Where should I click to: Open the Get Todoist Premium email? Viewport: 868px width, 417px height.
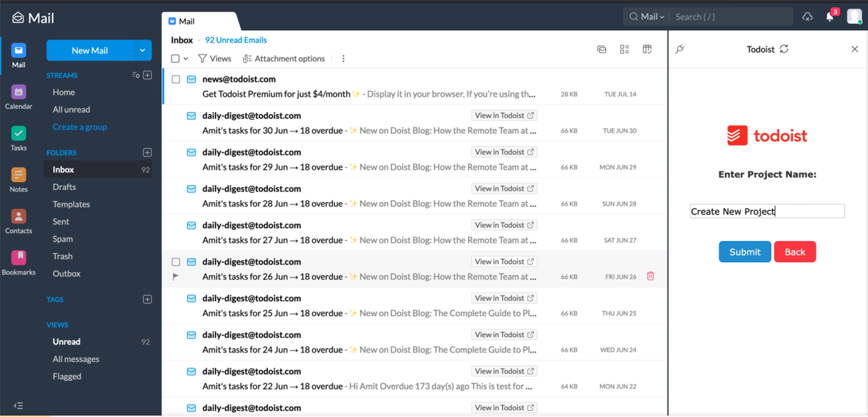[x=415, y=86]
